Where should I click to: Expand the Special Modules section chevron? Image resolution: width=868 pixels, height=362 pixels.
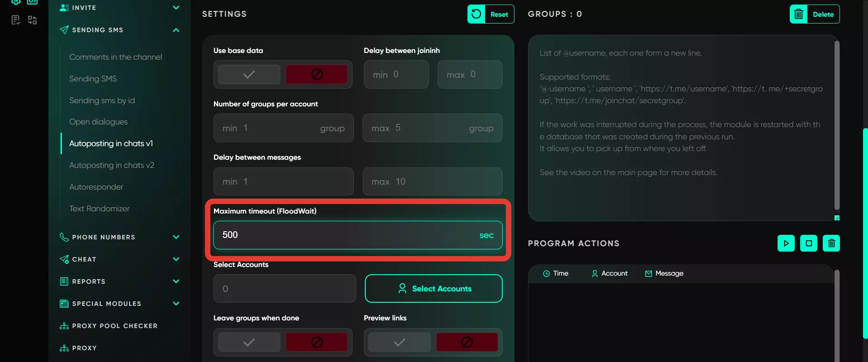(x=176, y=304)
